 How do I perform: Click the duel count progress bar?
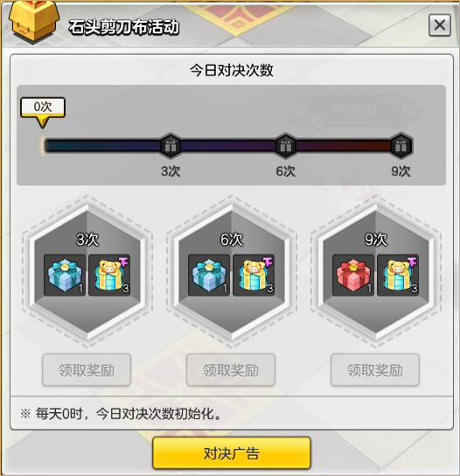pos(226,146)
